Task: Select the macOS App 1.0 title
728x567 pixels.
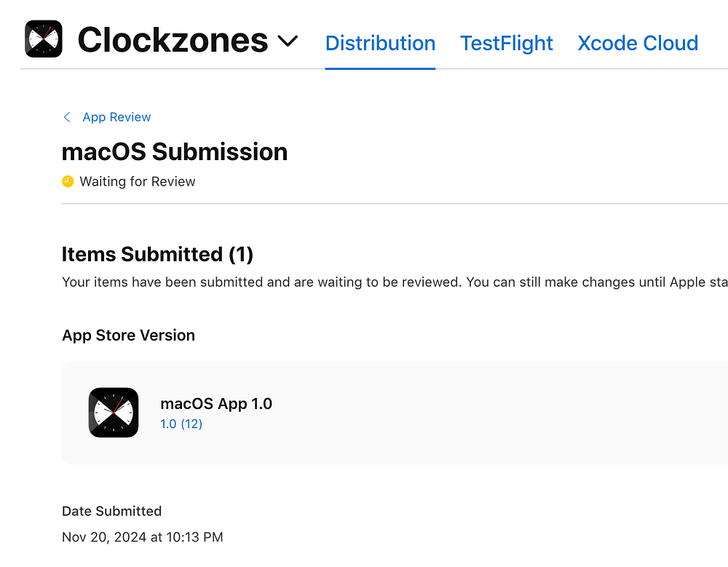Action: pyautogui.click(x=216, y=404)
